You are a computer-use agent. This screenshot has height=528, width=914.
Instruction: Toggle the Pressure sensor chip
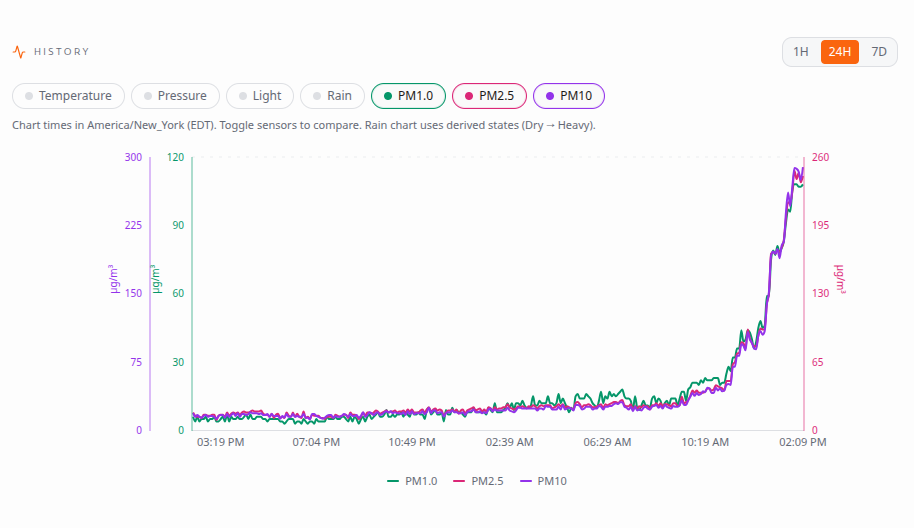coord(175,96)
